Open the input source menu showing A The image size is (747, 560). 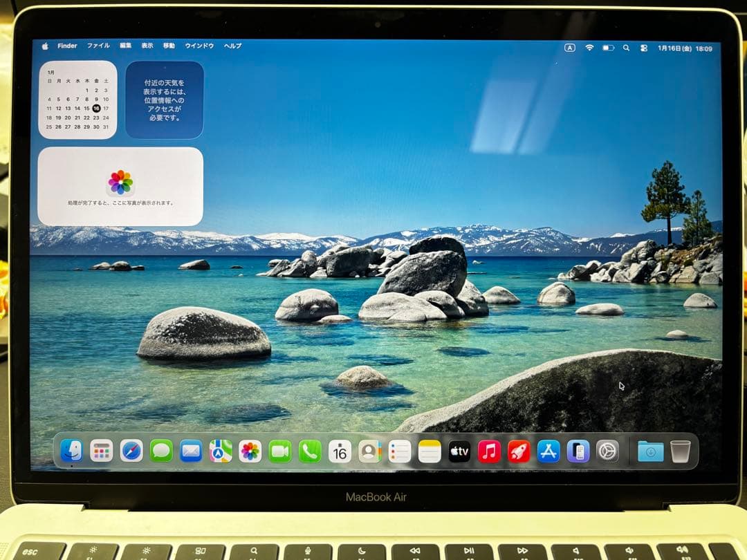[x=570, y=46]
